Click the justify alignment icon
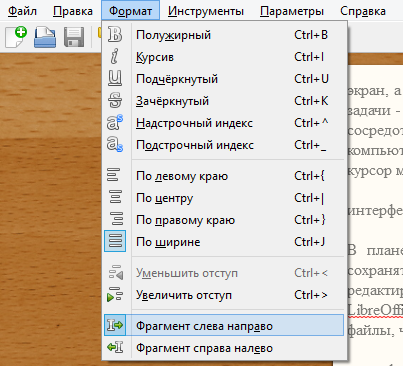This screenshot has width=403, height=366. point(115,241)
